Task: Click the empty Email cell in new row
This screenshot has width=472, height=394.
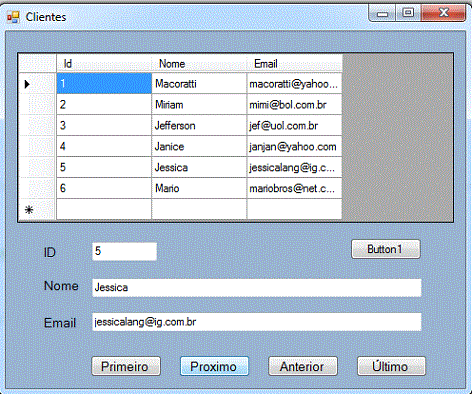Action: (x=295, y=209)
